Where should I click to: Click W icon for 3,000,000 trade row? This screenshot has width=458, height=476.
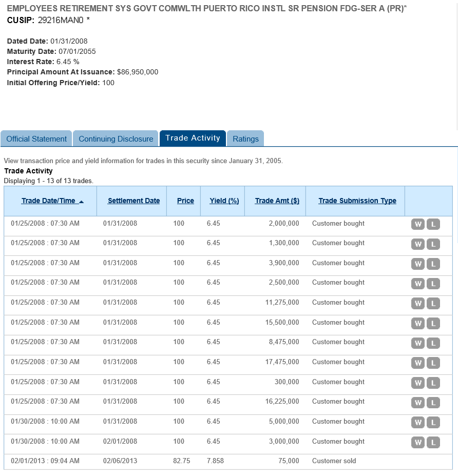(x=418, y=442)
